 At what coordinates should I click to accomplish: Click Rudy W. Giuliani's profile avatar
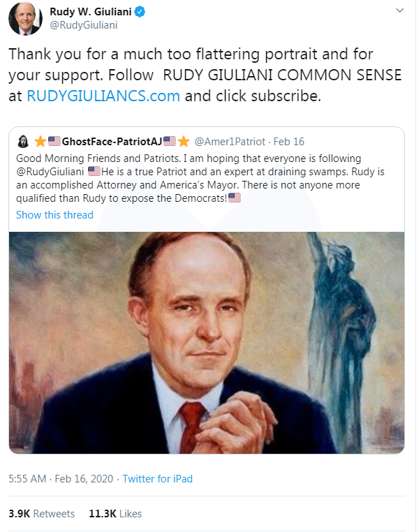[x=25, y=18]
